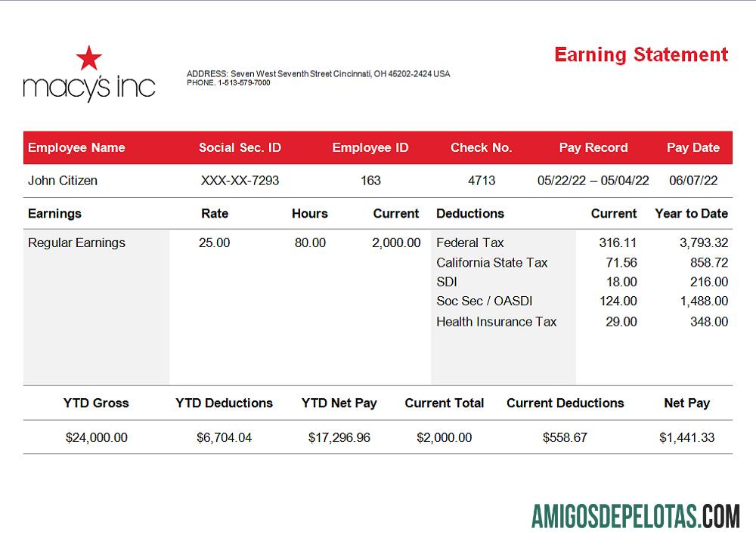The width and height of the screenshot is (756, 544).
Task: Select the employee name John Citizen
Action: pos(63,181)
